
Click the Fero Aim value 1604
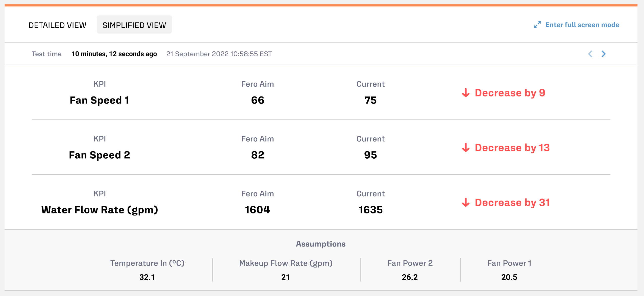point(257,210)
